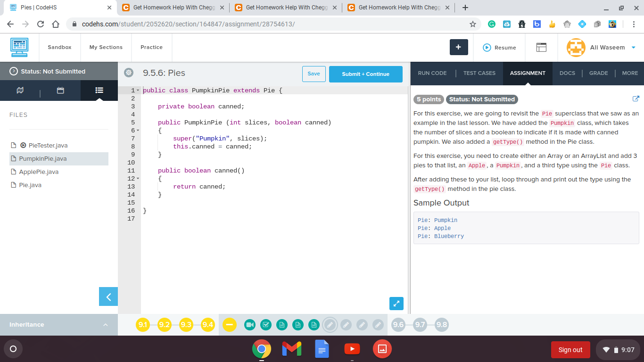The image size is (644, 362).
Task: Click the Sign out button
Action: [x=570, y=349]
